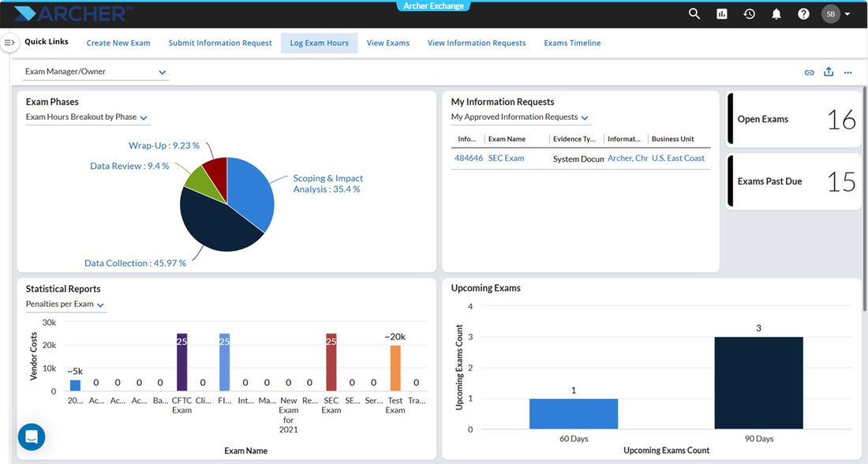This screenshot has height=464, width=868.
Task: Expand My Approved Information Requests dropdown
Action: point(520,118)
